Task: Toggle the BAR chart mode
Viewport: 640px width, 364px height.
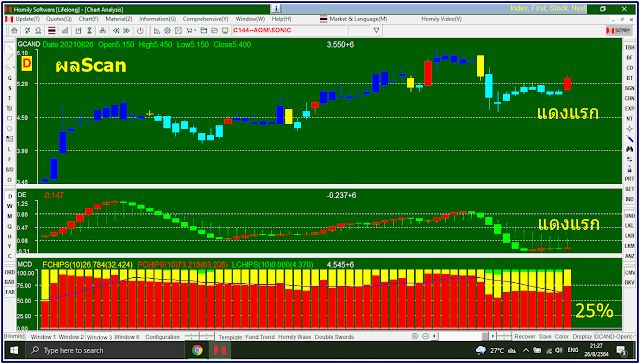Action: [9, 282]
